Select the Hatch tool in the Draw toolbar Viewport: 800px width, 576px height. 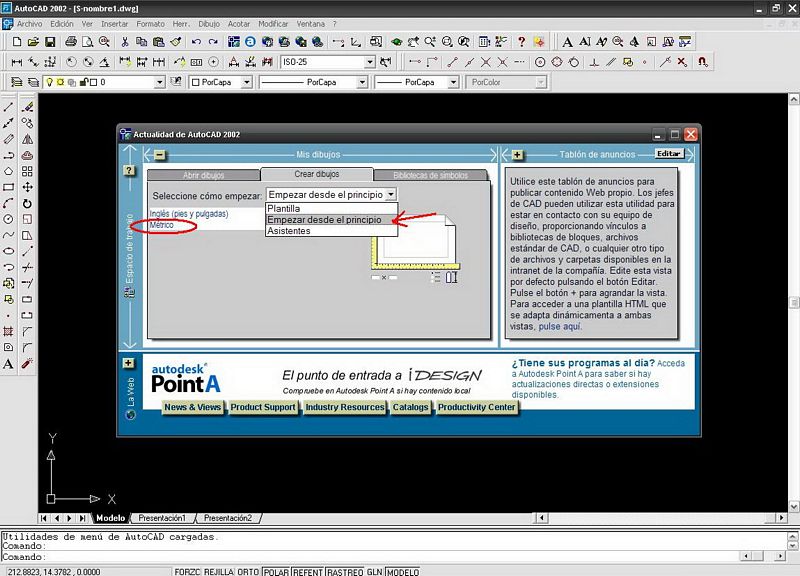click(9, 332)
